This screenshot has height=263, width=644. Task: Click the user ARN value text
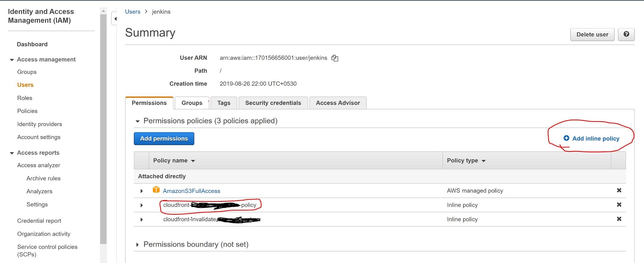point(273,58)
